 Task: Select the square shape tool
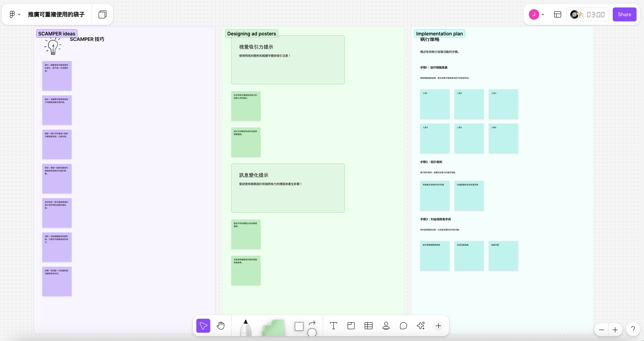[299, 326]
